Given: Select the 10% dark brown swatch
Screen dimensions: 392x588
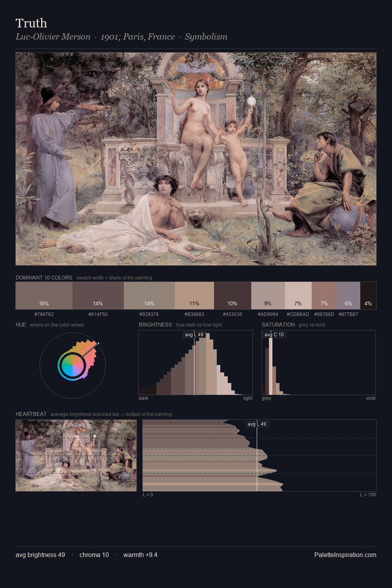Looking at the screenshot, I should [232, 296].
